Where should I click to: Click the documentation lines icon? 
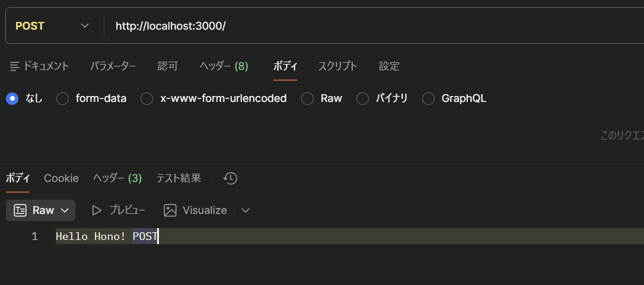15,66
